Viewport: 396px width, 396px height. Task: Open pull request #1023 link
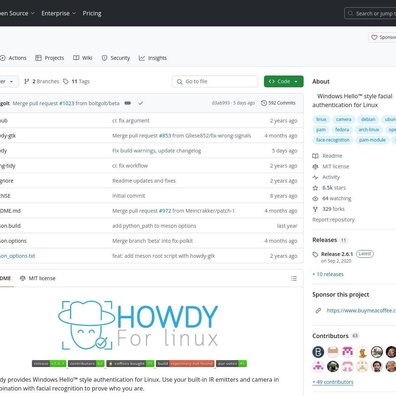point(67,103)
